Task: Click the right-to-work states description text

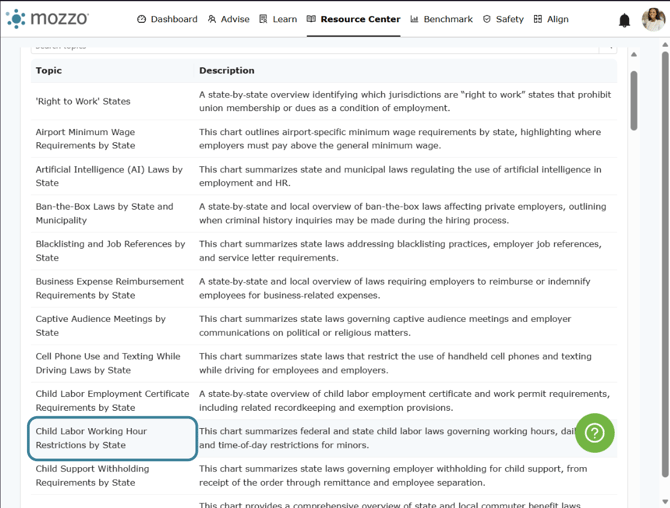Action: click(405, 101)
